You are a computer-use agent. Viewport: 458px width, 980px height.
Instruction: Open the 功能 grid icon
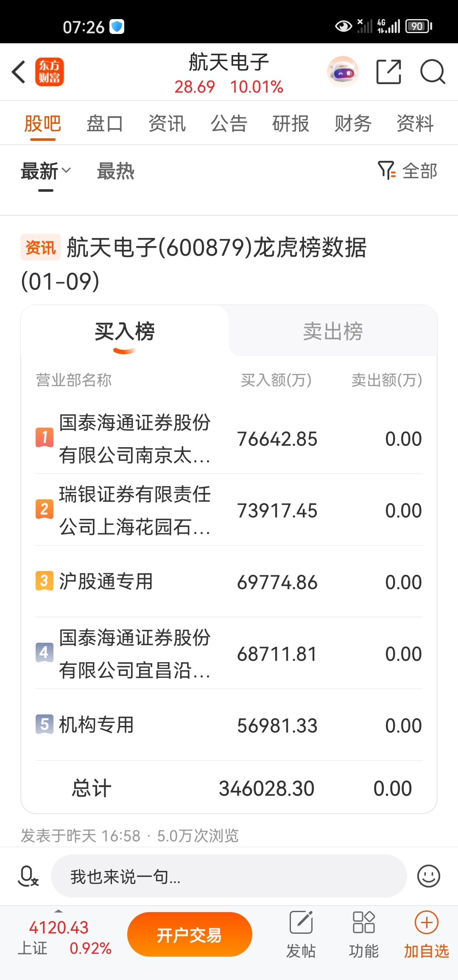364,922
